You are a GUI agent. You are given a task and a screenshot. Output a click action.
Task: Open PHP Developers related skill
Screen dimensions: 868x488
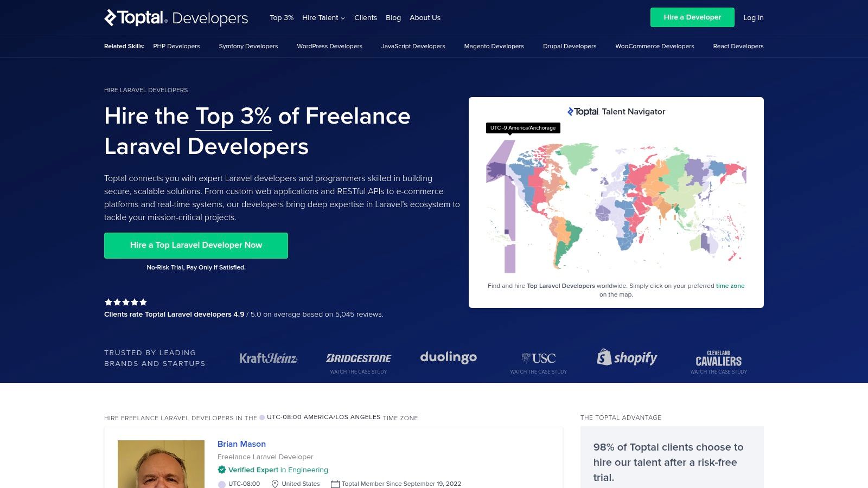pyautogui.click(x=176, y=46)
